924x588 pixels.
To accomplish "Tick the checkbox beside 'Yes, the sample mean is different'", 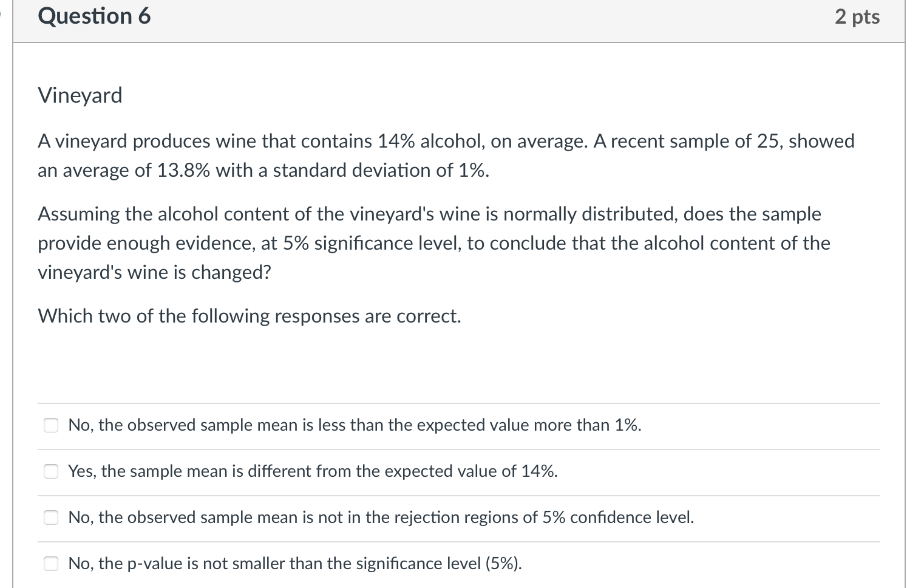I will tap(51, 471).
